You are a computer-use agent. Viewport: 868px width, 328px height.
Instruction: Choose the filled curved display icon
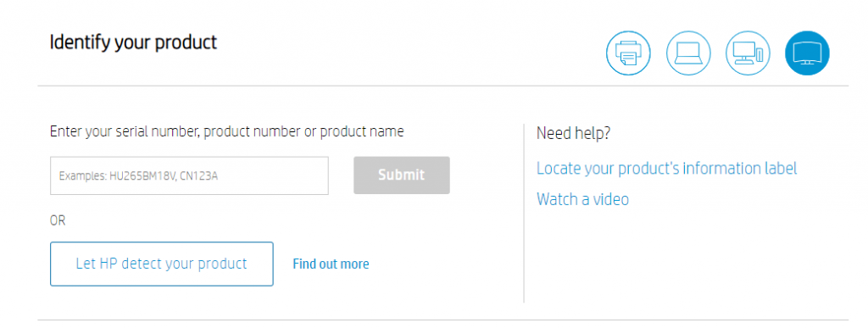click(x=807, y=53)
